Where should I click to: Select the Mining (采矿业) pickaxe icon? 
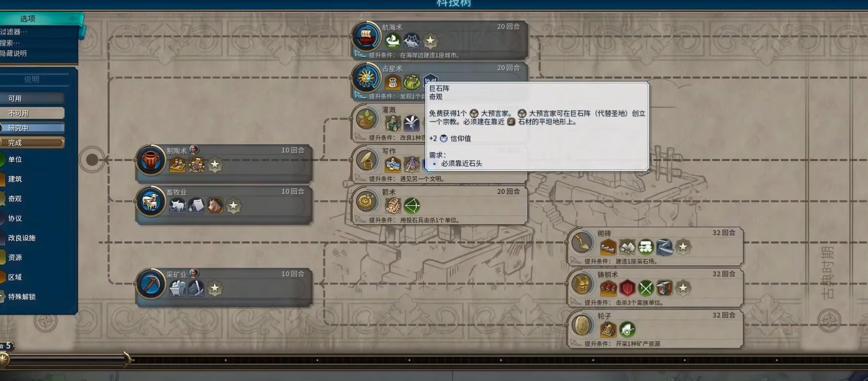[x=151, y=284]
